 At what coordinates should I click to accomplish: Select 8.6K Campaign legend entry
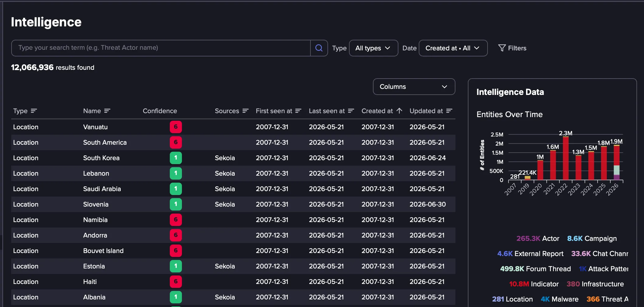pos(592,238)
